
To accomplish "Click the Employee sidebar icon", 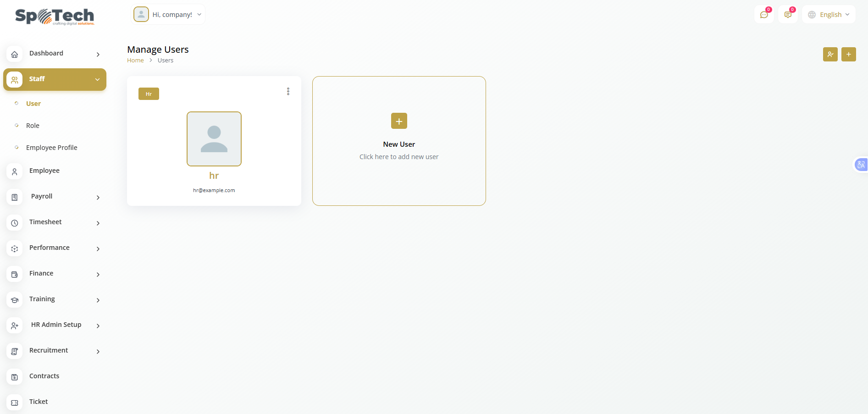I will click(15, 171).
